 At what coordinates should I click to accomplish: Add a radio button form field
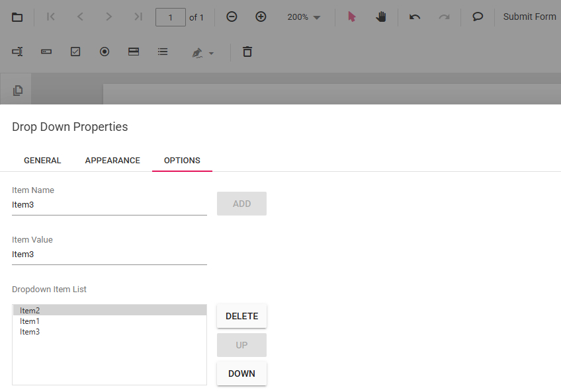click(105, 52)
